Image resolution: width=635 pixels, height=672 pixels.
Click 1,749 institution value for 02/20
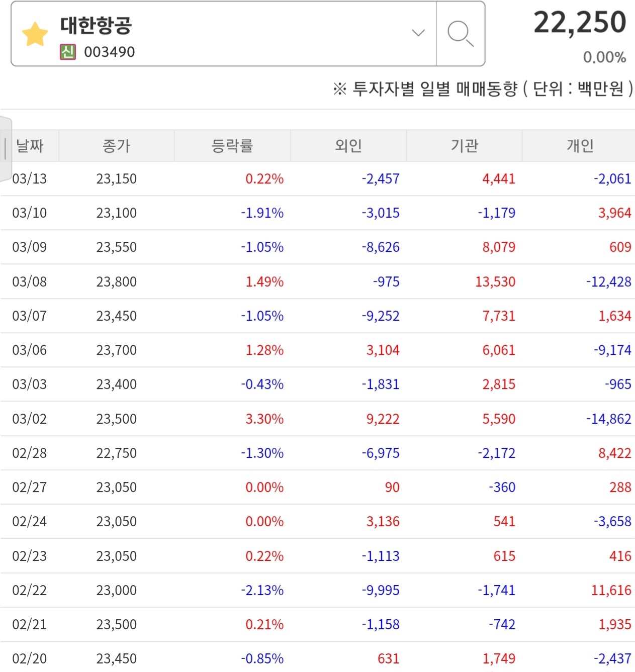point(499,659)
